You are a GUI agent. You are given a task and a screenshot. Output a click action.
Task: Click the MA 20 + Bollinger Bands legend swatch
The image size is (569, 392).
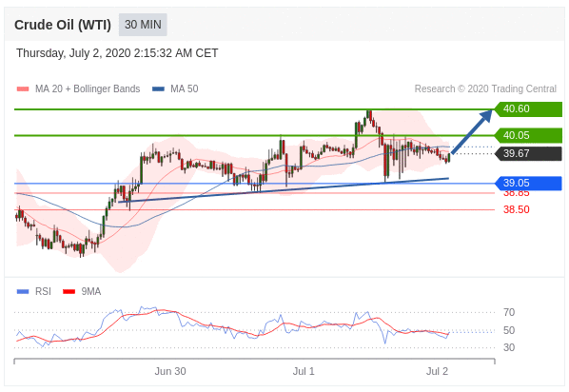[x=23, y=88]
